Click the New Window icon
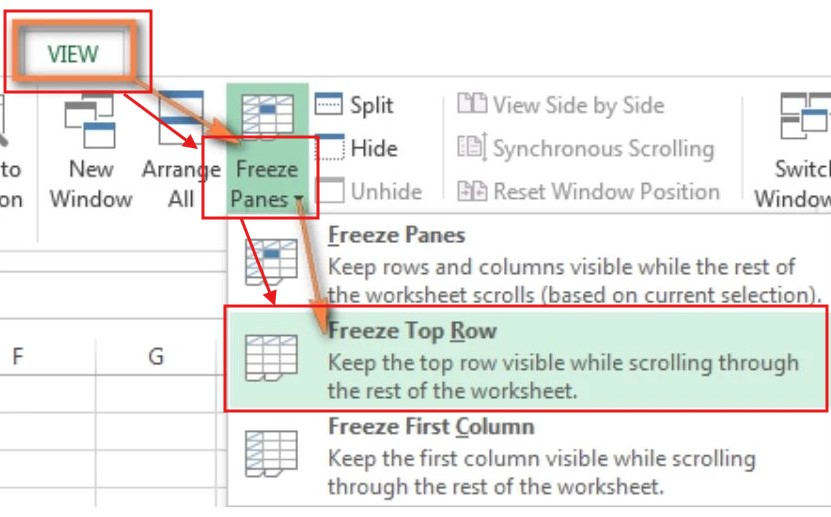This screenshot has width=831, height=517. tap(90, 121)
